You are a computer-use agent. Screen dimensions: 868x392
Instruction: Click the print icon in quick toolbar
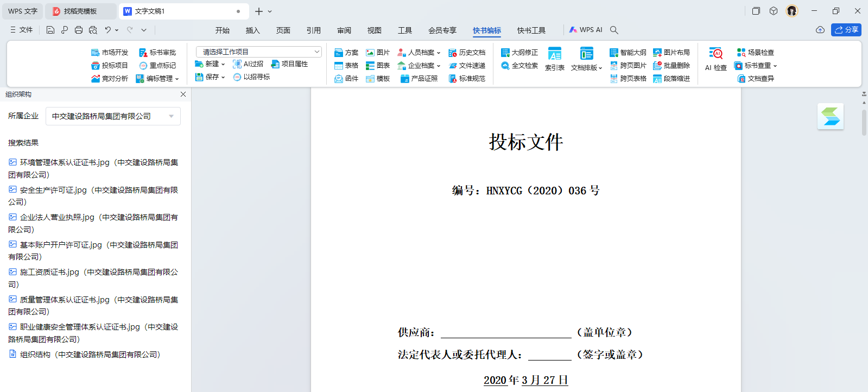79,30
